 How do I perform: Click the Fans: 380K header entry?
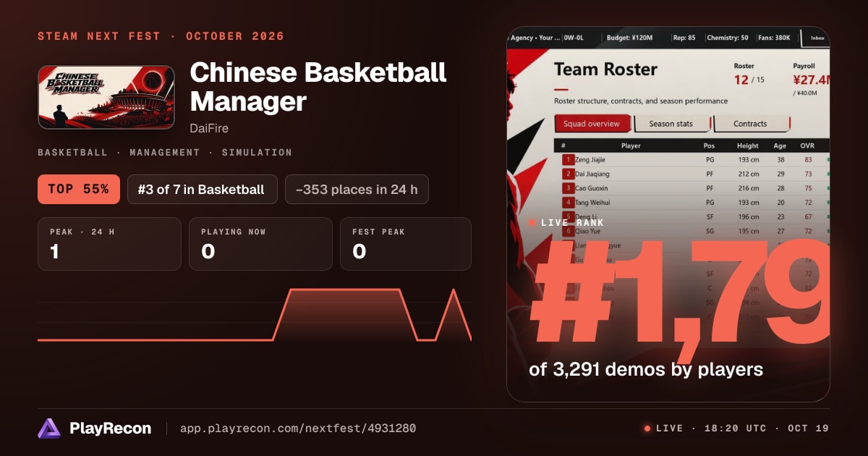[x=774, y=38]
